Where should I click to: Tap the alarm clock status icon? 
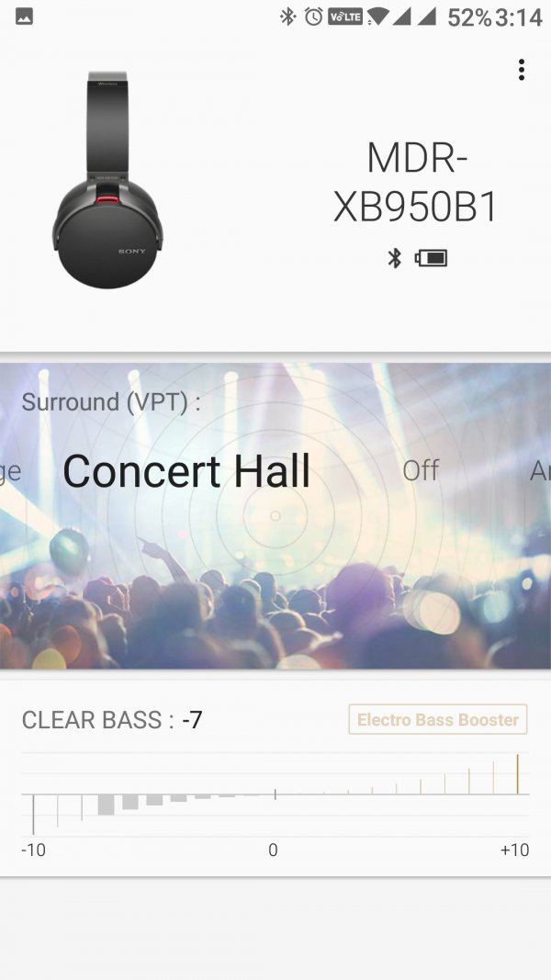pos(313,17)
